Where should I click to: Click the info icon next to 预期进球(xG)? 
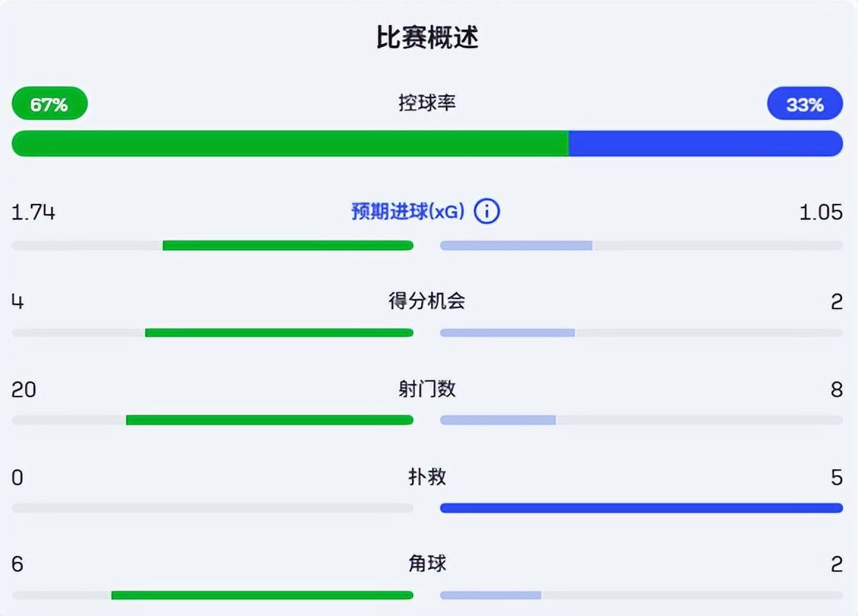486,211
